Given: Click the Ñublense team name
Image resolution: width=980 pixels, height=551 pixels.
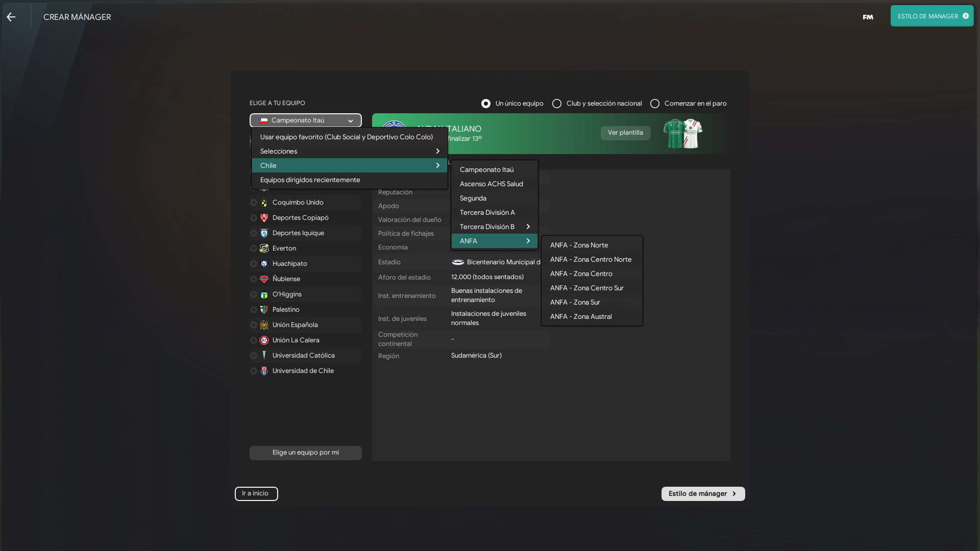Looking at the screenshot, I should [x=286, y=279].
